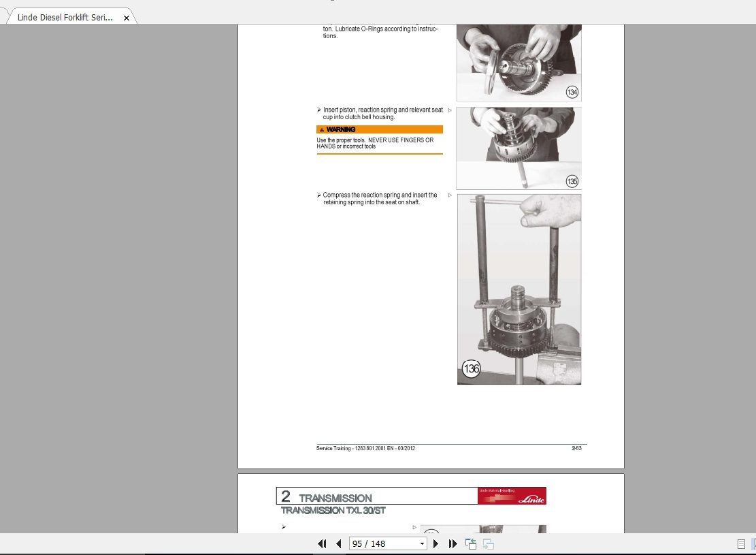Click figure 135 piston insertion photo
Screen dimensions: 756x555
click(519, 148)
